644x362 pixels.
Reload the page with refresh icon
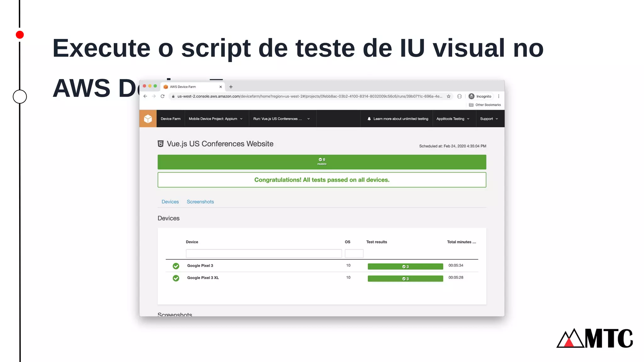click(x=163, y=96)
